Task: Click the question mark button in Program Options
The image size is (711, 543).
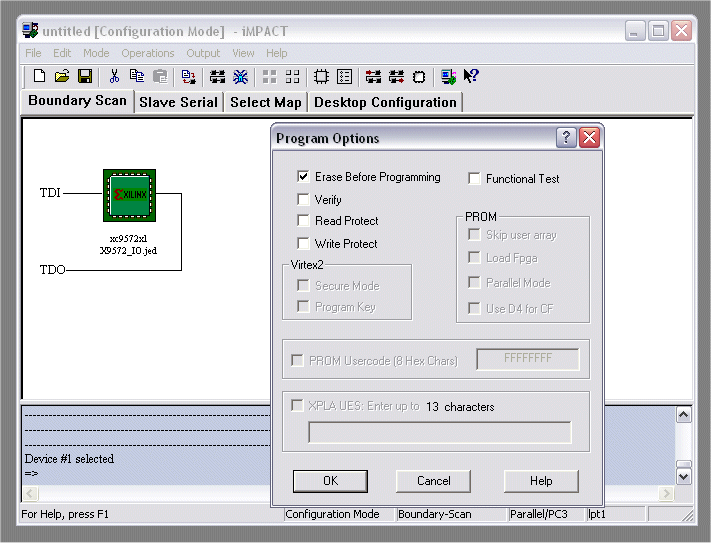Action: point(566,137)
